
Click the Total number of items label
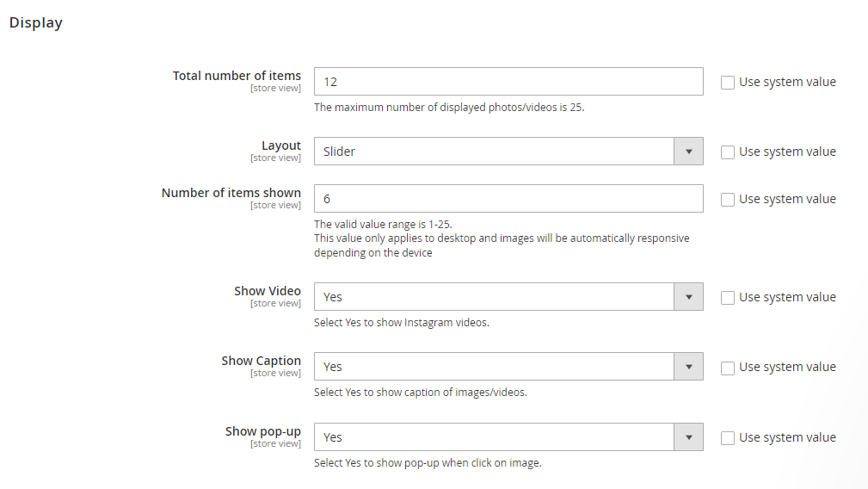click(x=237, y=76)
